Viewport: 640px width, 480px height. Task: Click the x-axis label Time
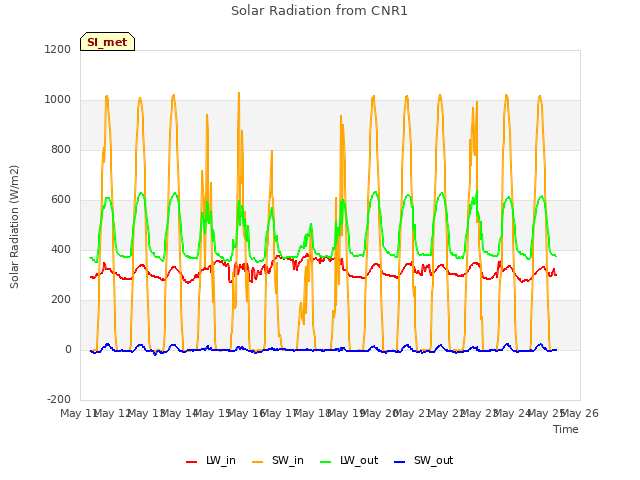click(x=566, y=429)
